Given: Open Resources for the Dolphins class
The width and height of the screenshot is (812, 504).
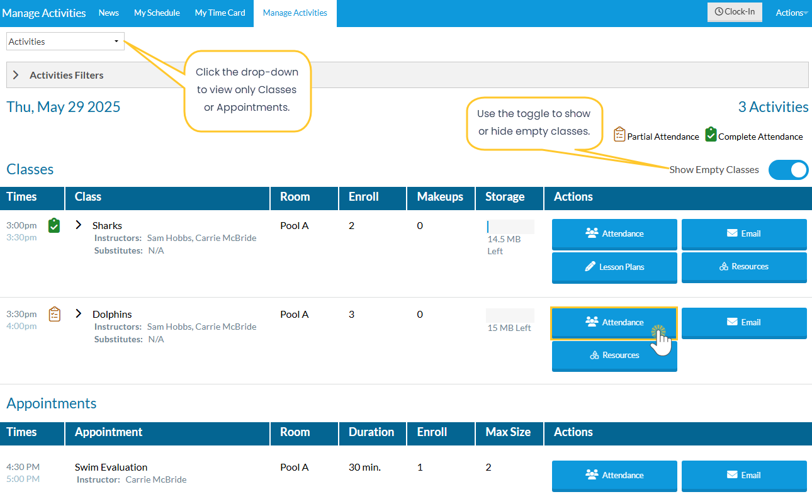Looking at the screenshot, I should [x=614, y=356].
